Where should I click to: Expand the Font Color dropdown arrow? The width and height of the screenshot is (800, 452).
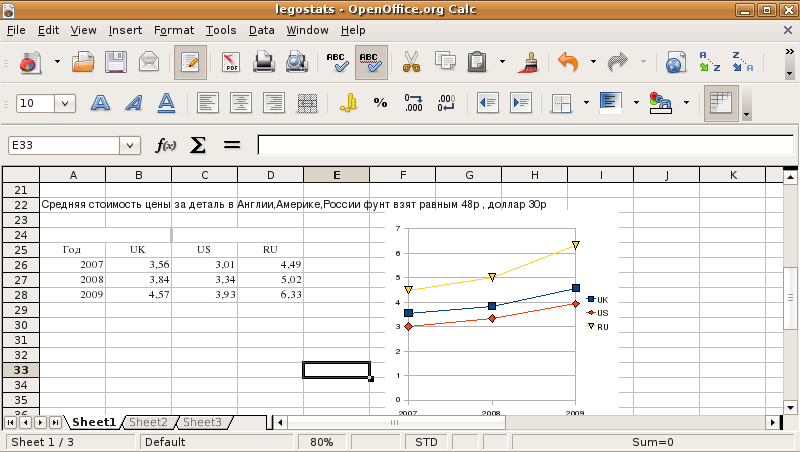coord(686,104)
